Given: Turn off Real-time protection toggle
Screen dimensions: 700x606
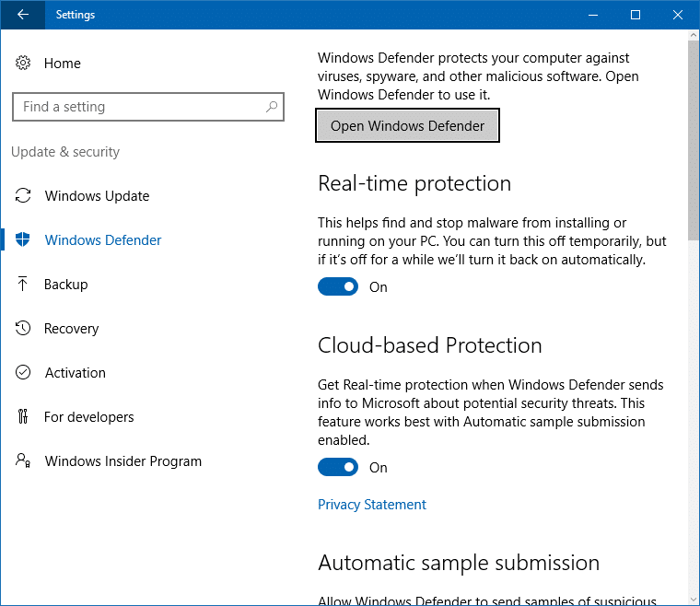Looking at the screenshot, I should point(338,286).
